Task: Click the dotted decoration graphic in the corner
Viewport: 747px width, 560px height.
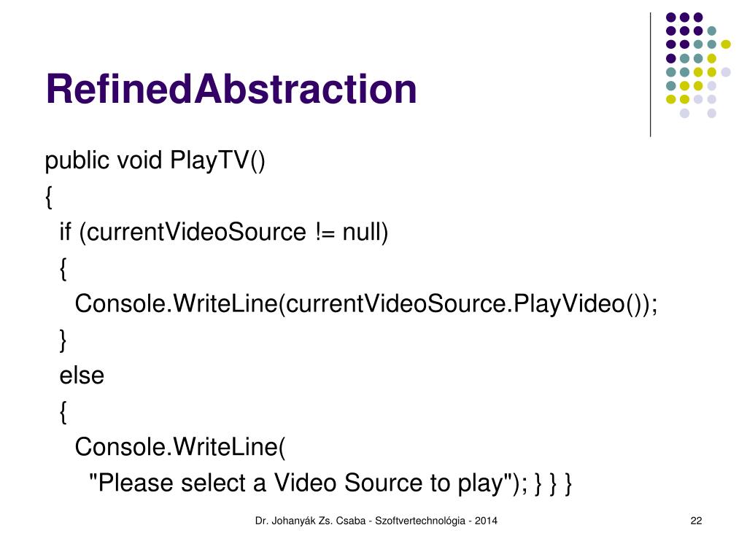Action: pos(698,65)
